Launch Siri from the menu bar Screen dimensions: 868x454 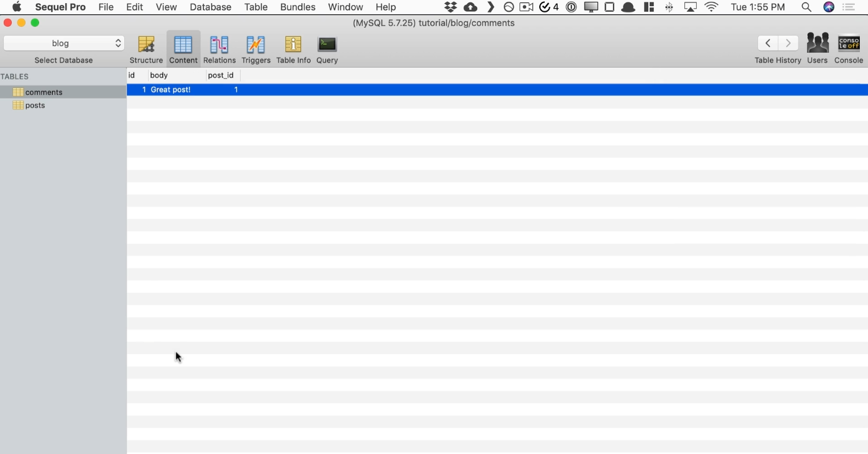point(829,7)
